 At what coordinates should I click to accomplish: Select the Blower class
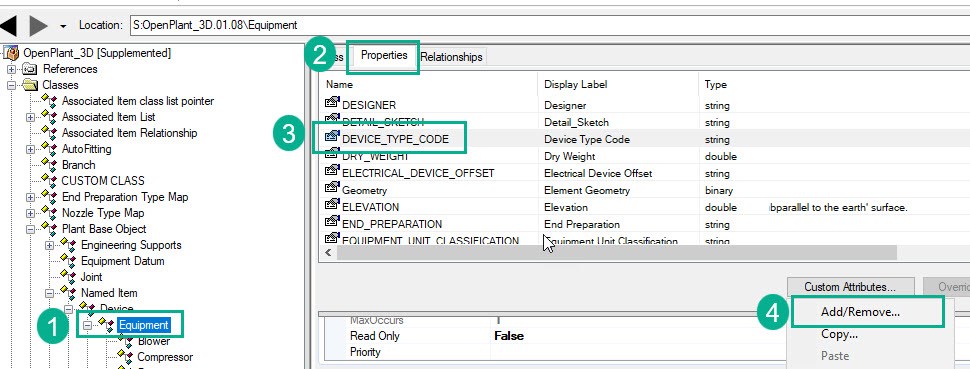(153, 341)
